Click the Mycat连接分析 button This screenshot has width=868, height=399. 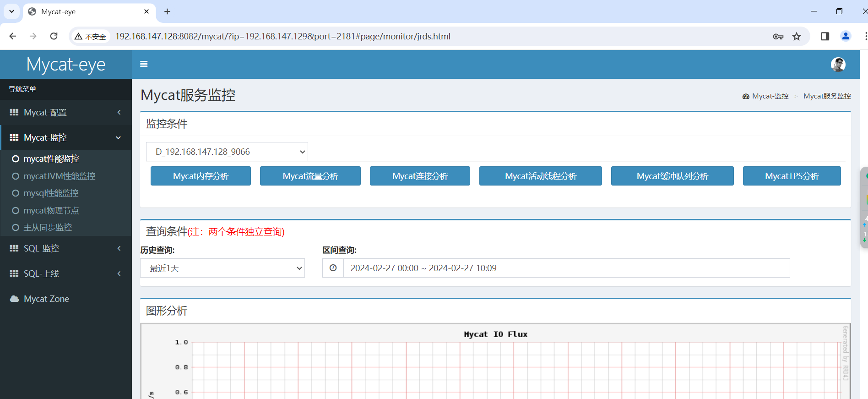[x=420, y=176]
